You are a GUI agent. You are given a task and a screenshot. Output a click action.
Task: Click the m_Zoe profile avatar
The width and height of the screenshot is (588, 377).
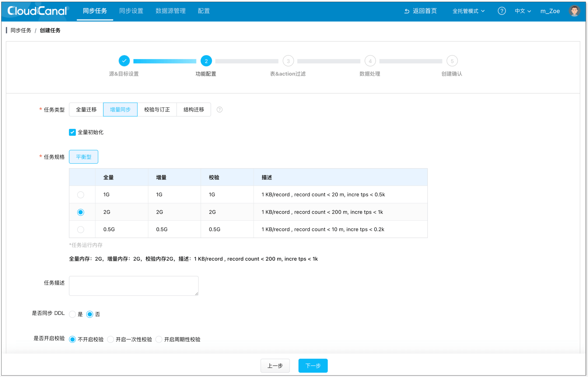point(574,11)
